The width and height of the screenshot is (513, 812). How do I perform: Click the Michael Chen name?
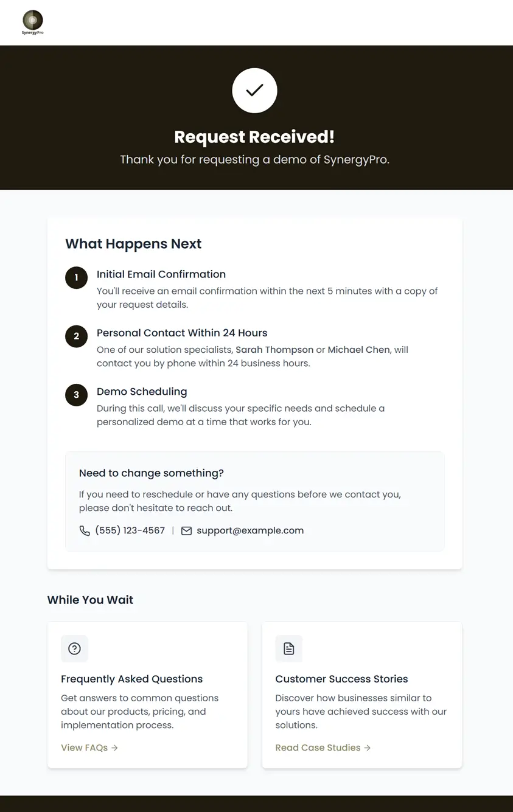click(x=358, y=350)
